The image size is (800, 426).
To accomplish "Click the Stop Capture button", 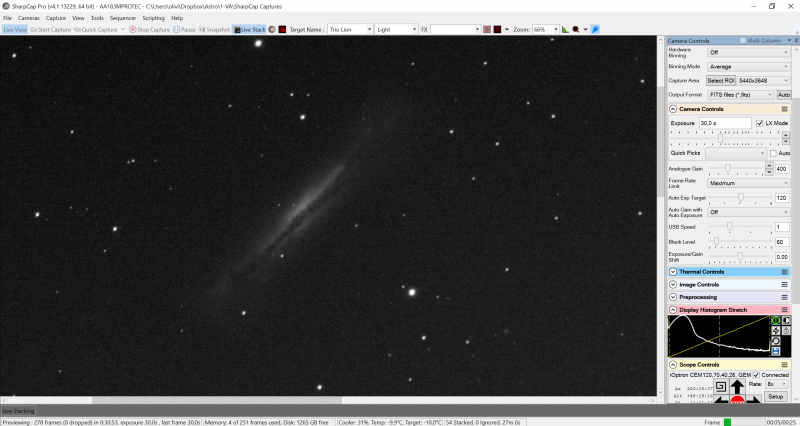I will 149,30.
